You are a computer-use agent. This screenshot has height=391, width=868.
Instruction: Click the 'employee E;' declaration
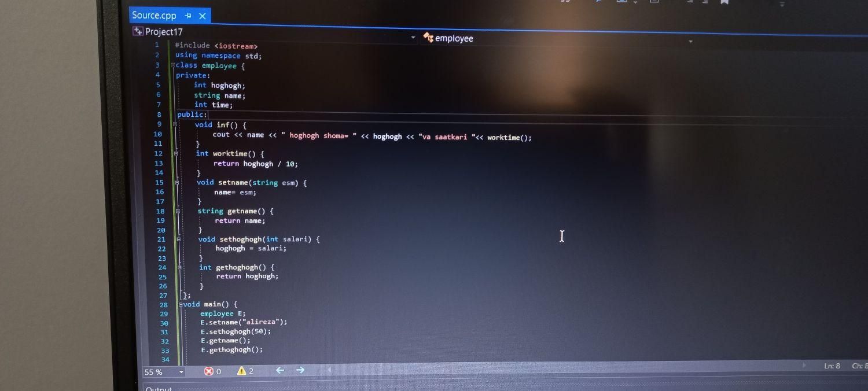223,313
